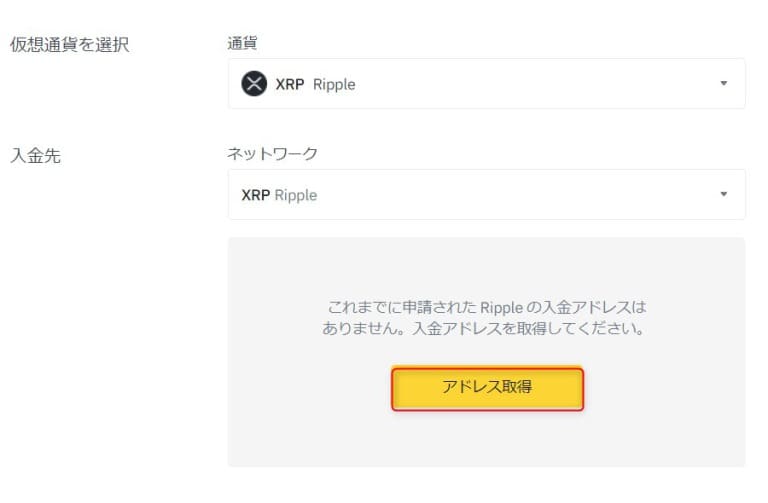Click the word Ripple inside the message
The height and width of the screenshot is (503, 768).
click(502, 308)
